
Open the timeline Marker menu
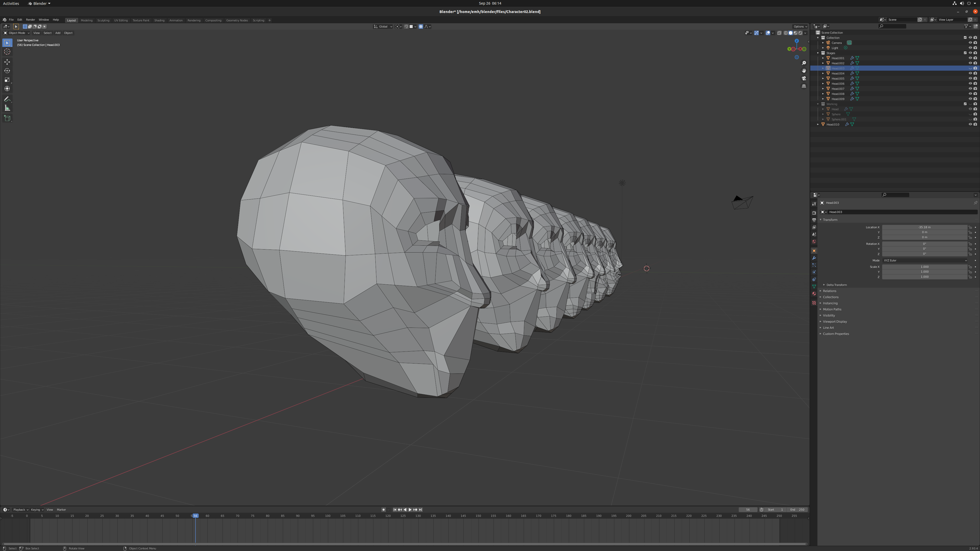[61, 510]
